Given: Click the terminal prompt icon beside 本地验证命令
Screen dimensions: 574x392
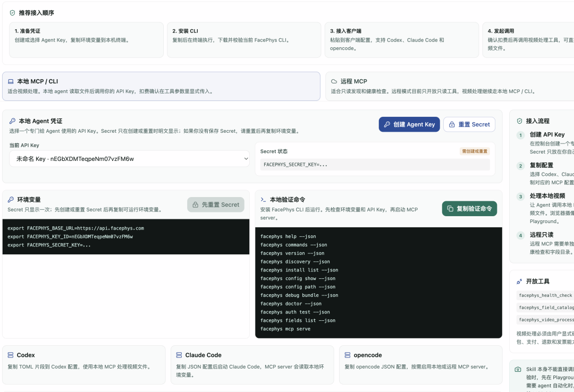Looking at the screenshot, I should (x=263, y=200).
